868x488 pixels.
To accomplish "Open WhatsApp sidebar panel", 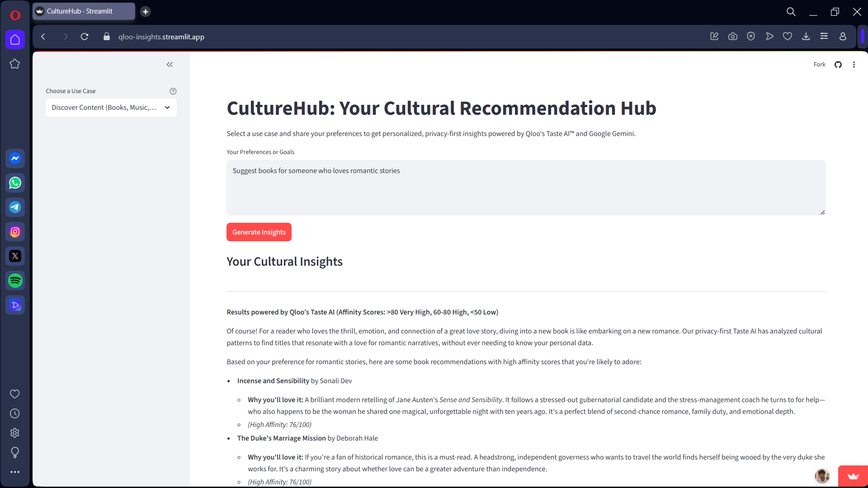I will pyautogui.click(x=15, y=183).
